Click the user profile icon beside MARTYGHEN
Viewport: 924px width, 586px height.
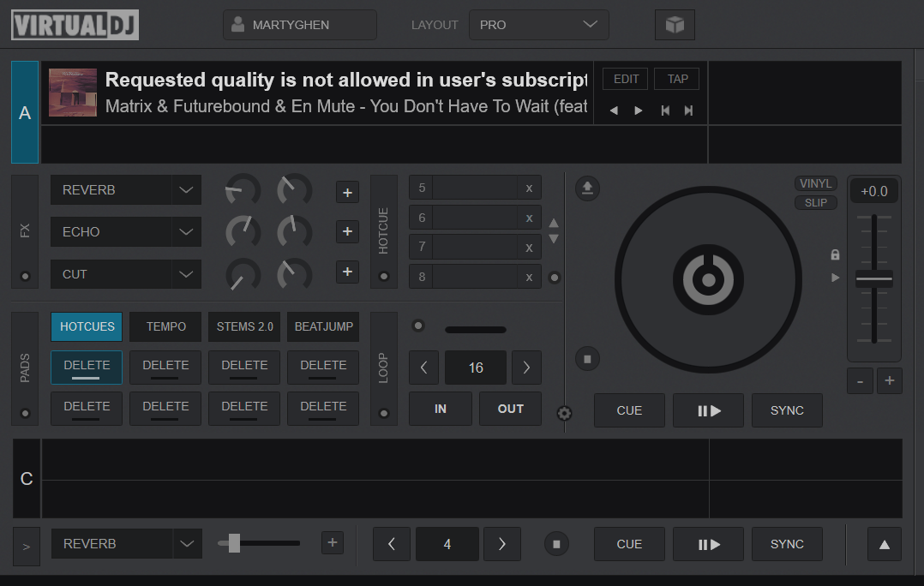(238, 25)
